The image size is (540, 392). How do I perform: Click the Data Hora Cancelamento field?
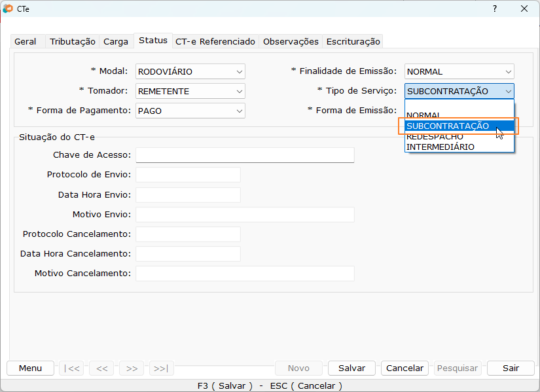(188, 254)
